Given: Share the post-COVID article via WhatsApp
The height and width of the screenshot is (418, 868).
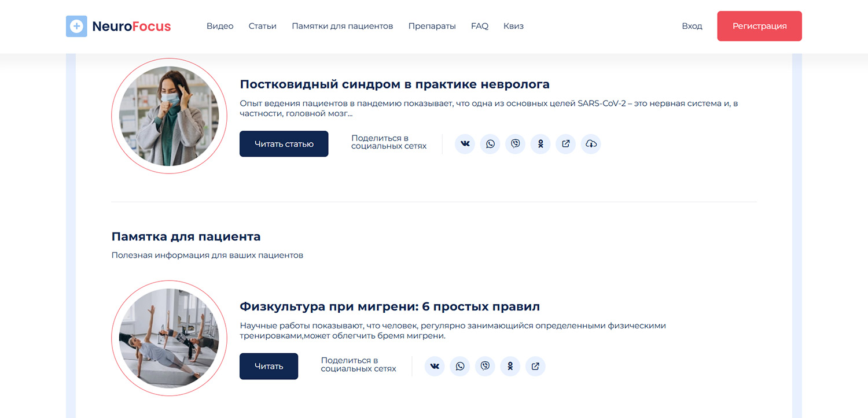Looking at the screenshot, I should point(490,144).
